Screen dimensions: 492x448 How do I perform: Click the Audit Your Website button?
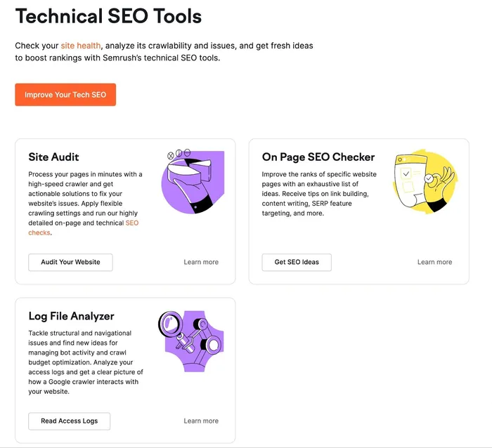tap(70, 262)
